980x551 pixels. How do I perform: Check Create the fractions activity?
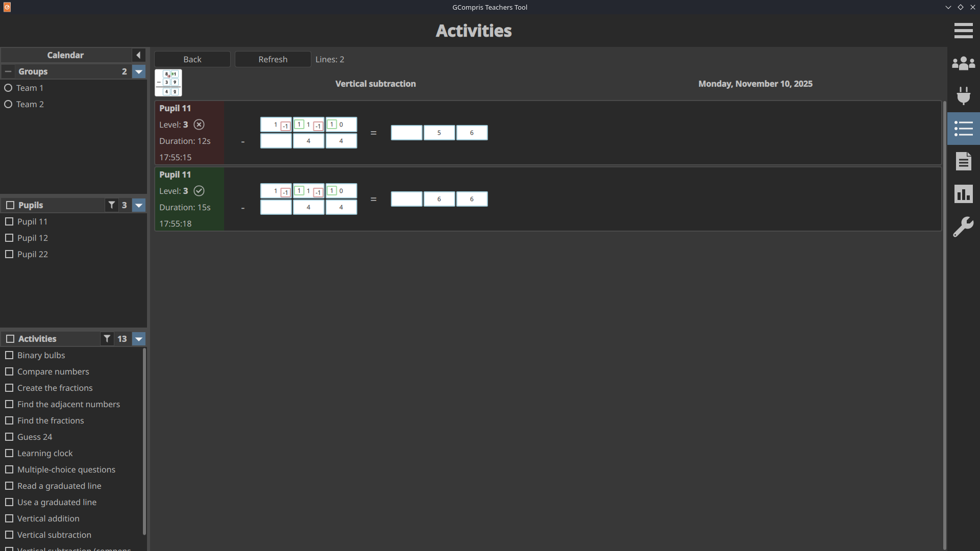9,388
